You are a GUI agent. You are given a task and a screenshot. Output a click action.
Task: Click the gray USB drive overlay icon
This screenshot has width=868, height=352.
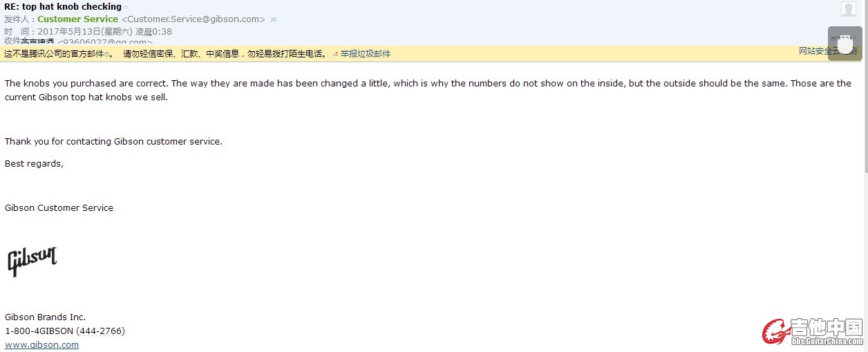845,44
